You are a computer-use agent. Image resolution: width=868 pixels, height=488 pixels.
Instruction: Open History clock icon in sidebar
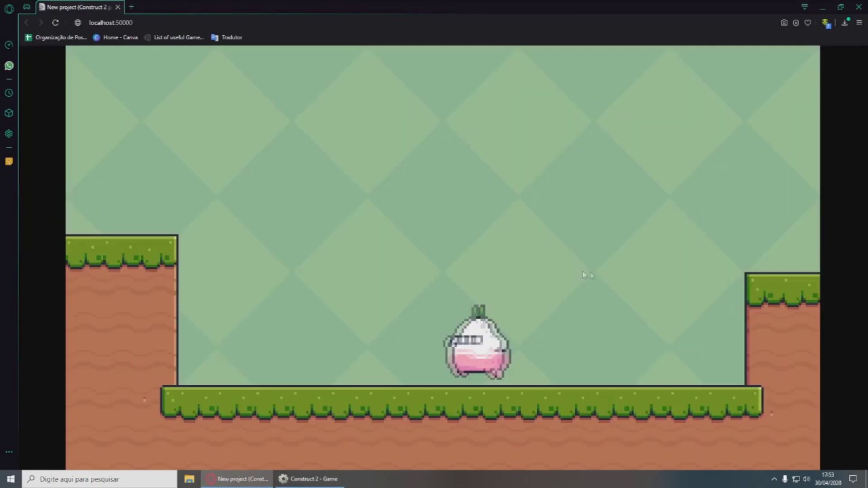[9, 93]
